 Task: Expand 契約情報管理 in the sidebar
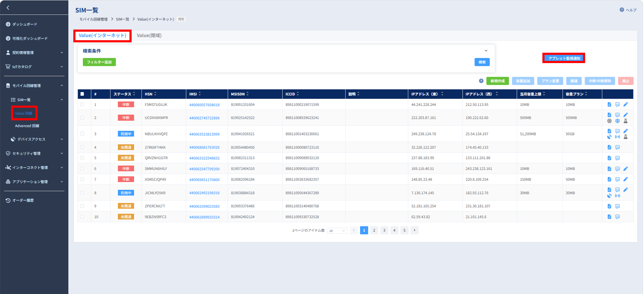(34, 53)
